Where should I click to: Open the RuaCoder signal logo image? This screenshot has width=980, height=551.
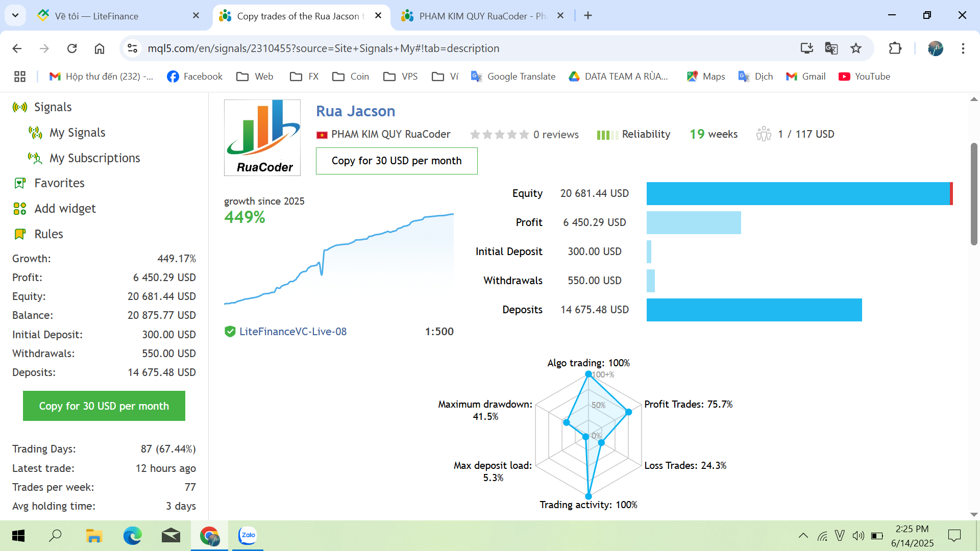[x=262, y=138]
